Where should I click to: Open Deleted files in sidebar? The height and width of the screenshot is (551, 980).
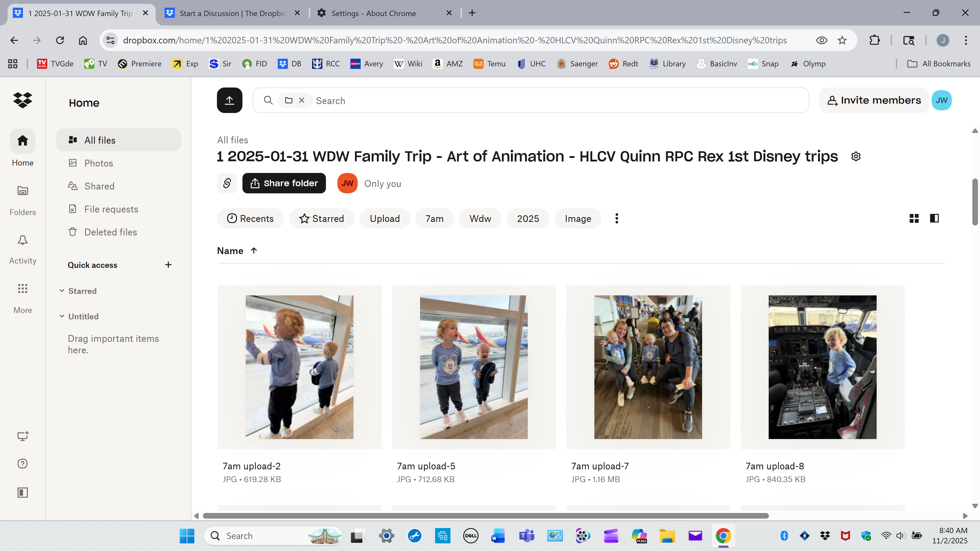110,232
